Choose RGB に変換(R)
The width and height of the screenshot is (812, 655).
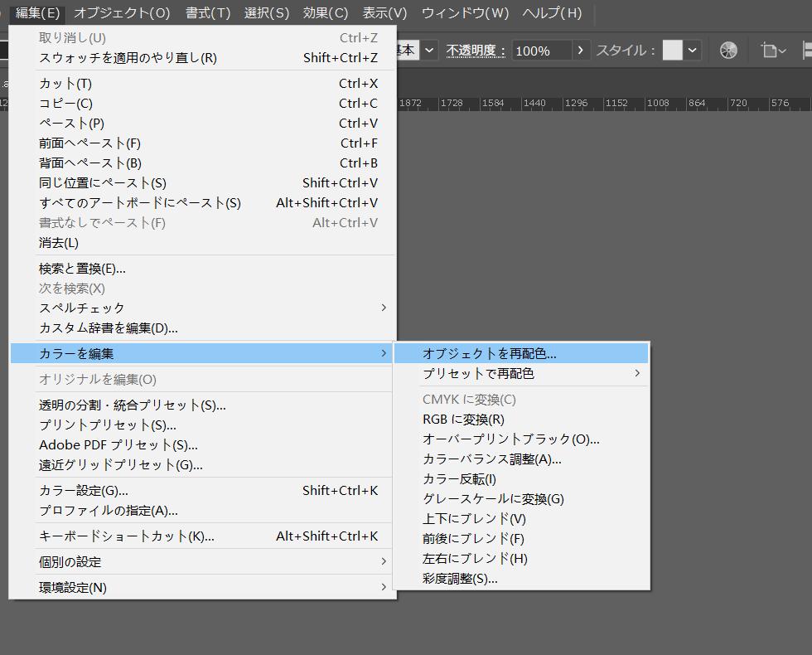point(521,420)
